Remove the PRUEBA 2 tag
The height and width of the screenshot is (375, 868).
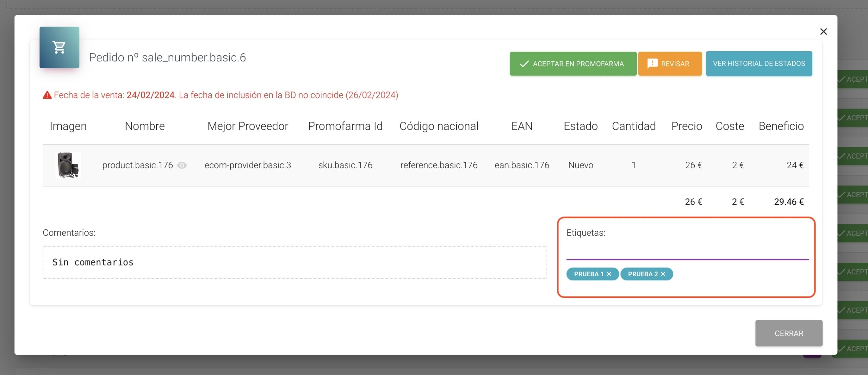coord(663,274)
